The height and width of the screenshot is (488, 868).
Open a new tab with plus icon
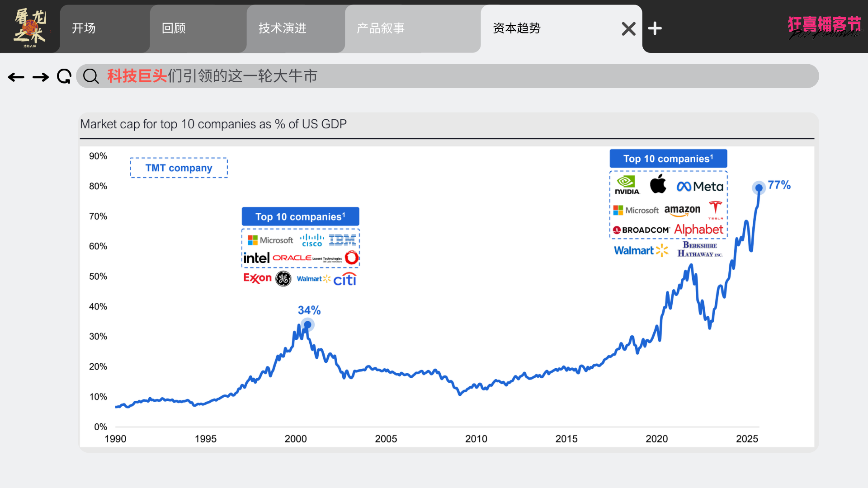[655, 28]
